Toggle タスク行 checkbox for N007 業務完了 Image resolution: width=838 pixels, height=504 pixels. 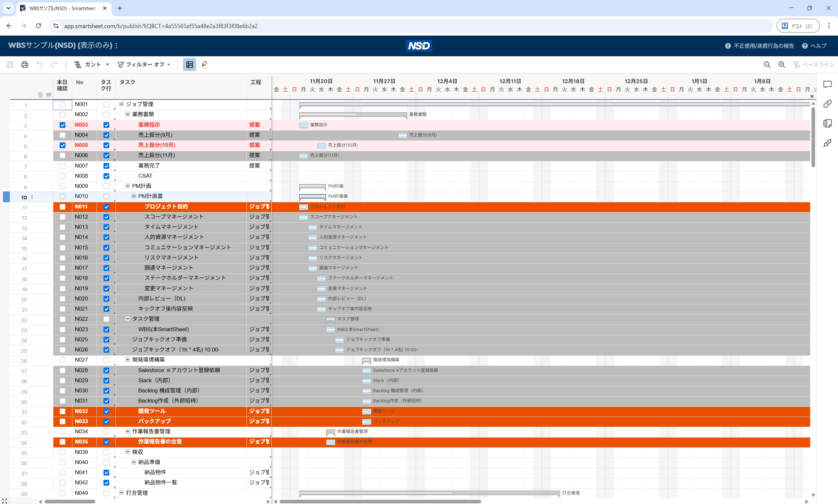pos(106,166)
